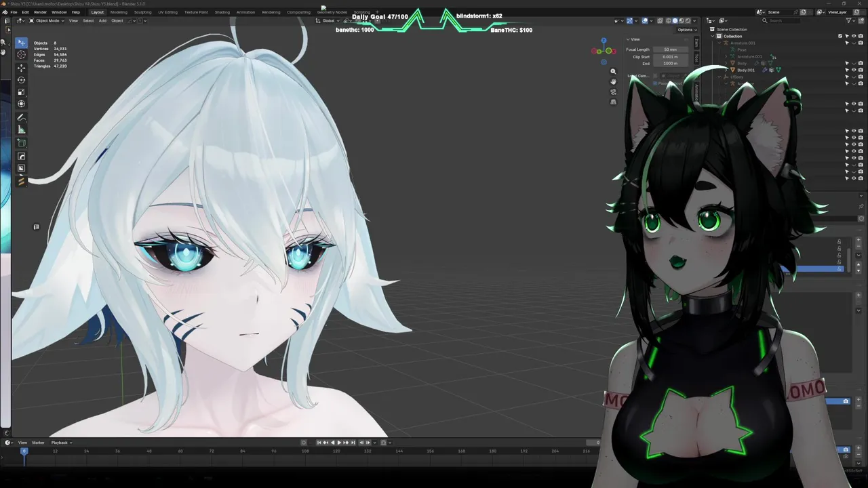
Task: Click the viewport zoom magnifier icon
Action: [613, 71]
